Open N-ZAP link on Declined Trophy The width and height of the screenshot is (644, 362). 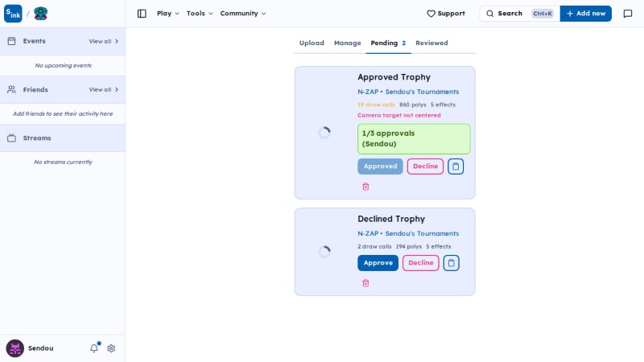(368, 233)
